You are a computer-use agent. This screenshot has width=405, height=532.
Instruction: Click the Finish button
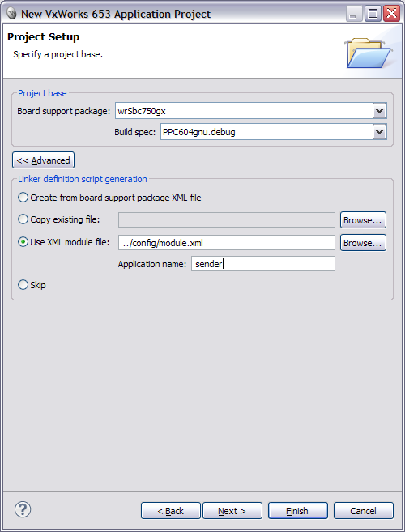pyautogui.click(x=298, y=511)
